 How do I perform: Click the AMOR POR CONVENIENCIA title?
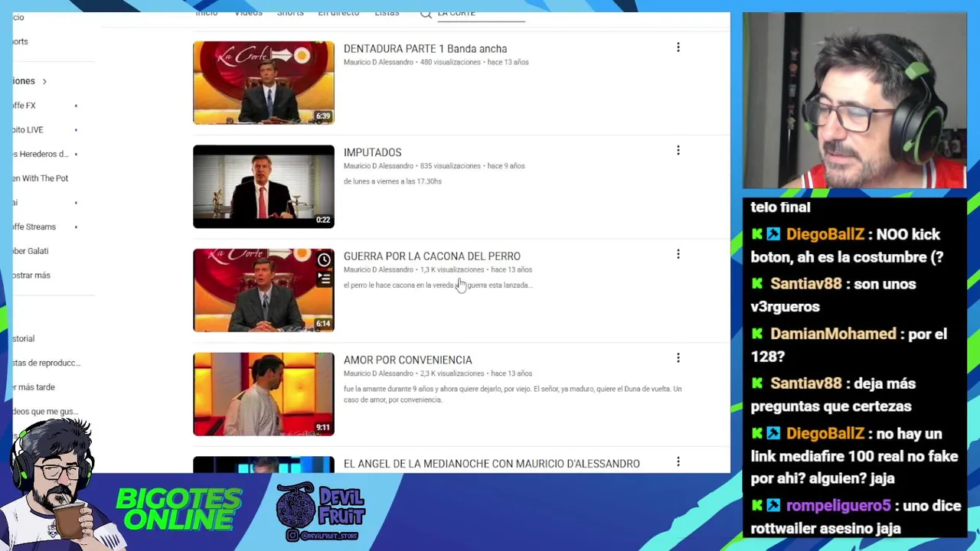click(x=407, y=360)
